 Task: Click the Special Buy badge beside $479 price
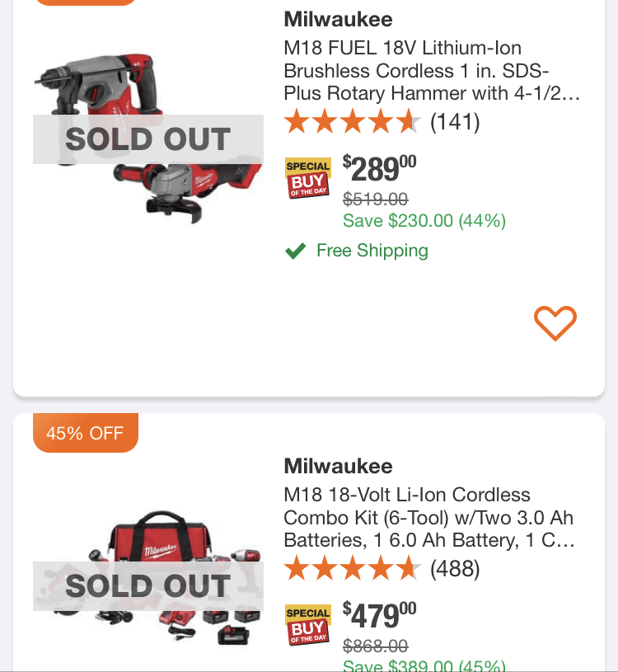coord(308,624)
